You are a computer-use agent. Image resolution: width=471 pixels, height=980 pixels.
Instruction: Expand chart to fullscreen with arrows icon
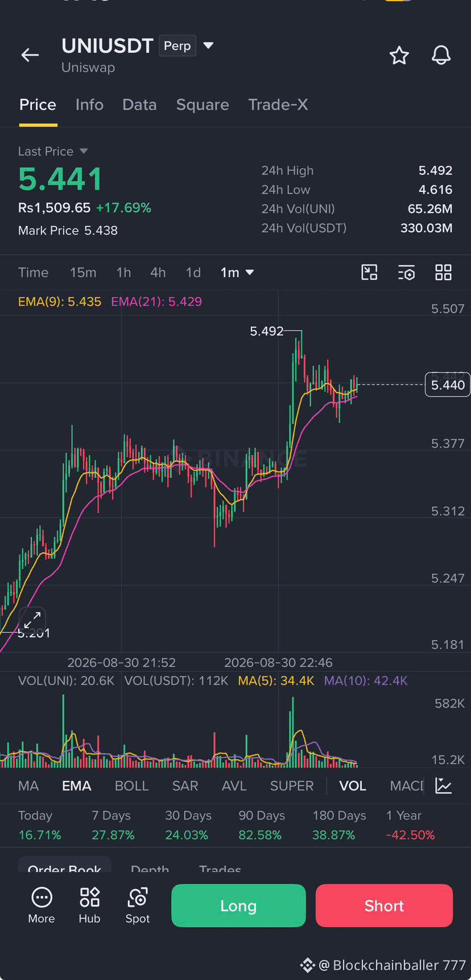point(32,620)
